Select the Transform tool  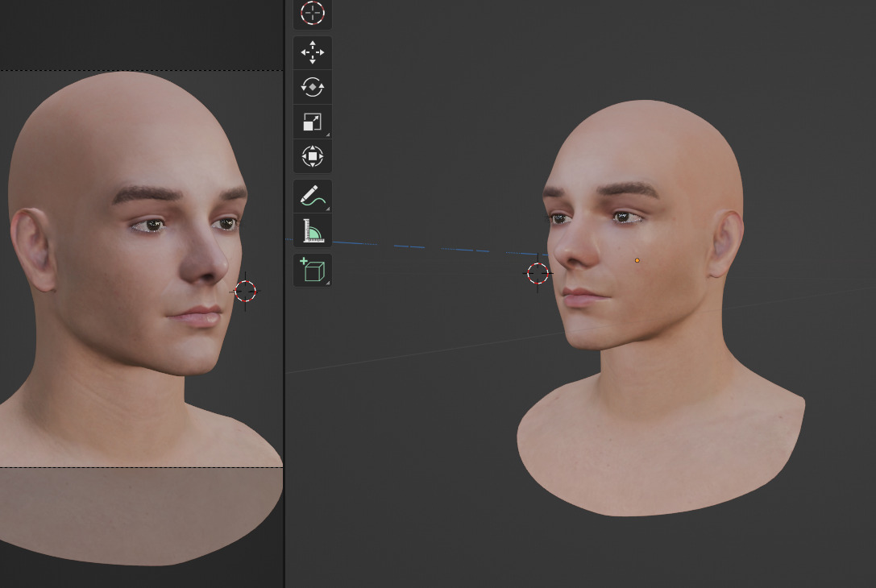coord(313,156)
